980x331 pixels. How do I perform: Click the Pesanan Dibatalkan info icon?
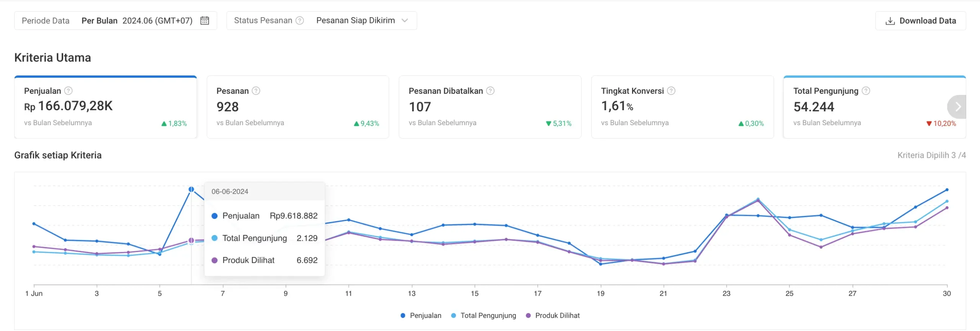pyautogui.click(x=490, y=91)
